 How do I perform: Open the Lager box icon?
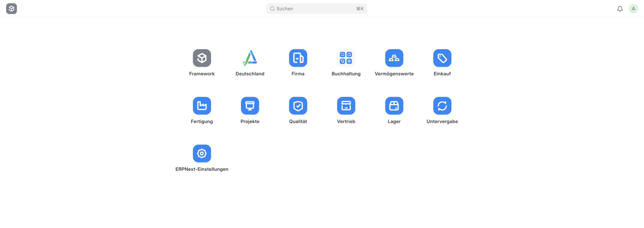click(394, 106)
